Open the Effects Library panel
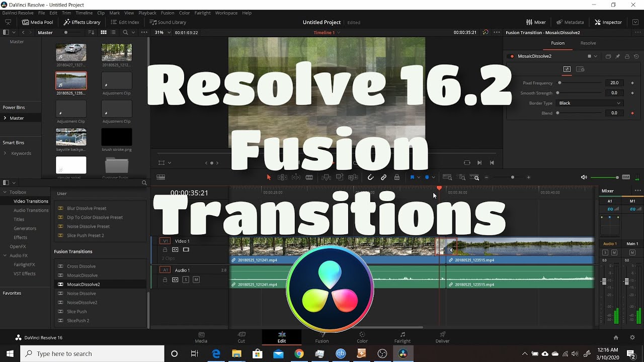 point(82,22)
